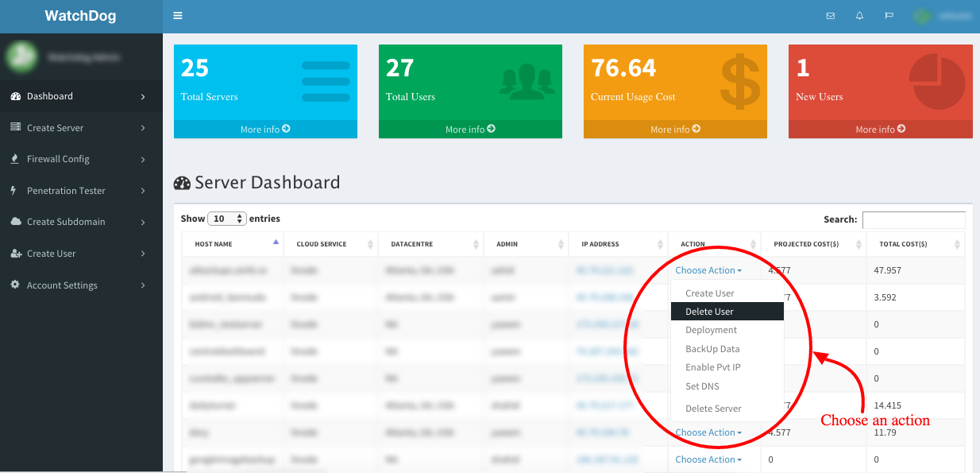Image resolution: width=980 pixels, height=473 pixels.
Task: Expand Penetration Tester using its chevron
Action: (x=143, y=191)
